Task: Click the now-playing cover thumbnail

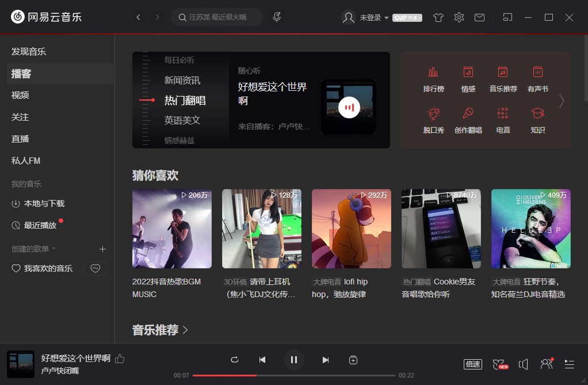Action: [21, 364]
